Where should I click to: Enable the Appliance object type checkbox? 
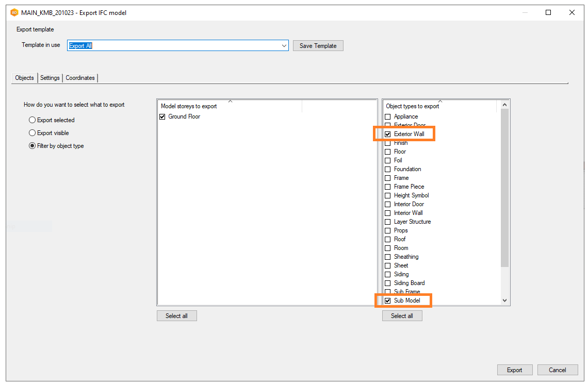(x=388, y=116)
